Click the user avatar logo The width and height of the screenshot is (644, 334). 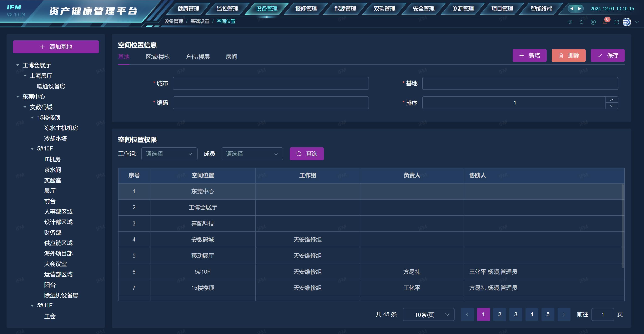click(627, 22)
